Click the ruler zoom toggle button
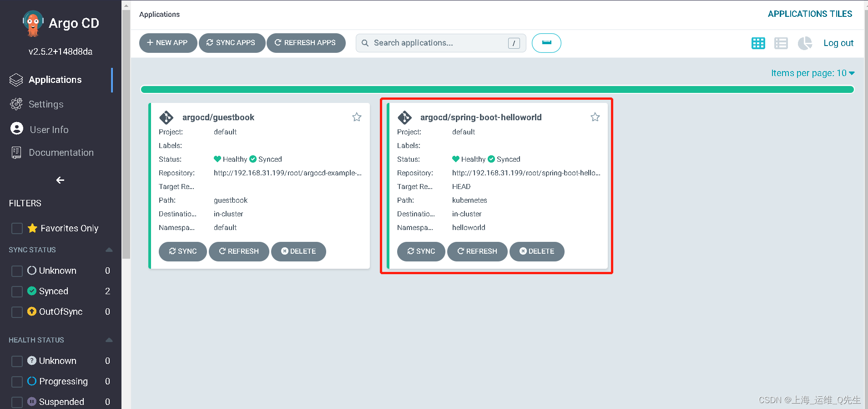868x409 pixels. pyautogui.click(x=546, y=43)
